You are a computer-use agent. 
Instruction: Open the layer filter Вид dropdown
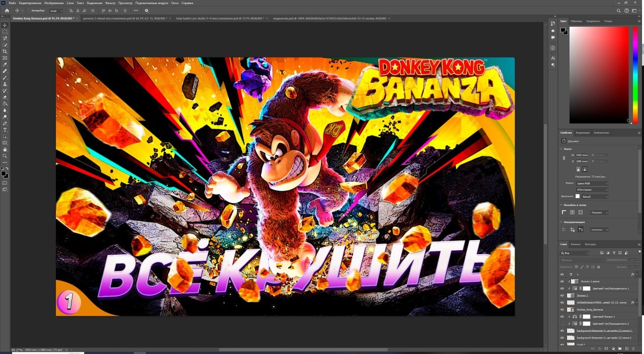575,253
